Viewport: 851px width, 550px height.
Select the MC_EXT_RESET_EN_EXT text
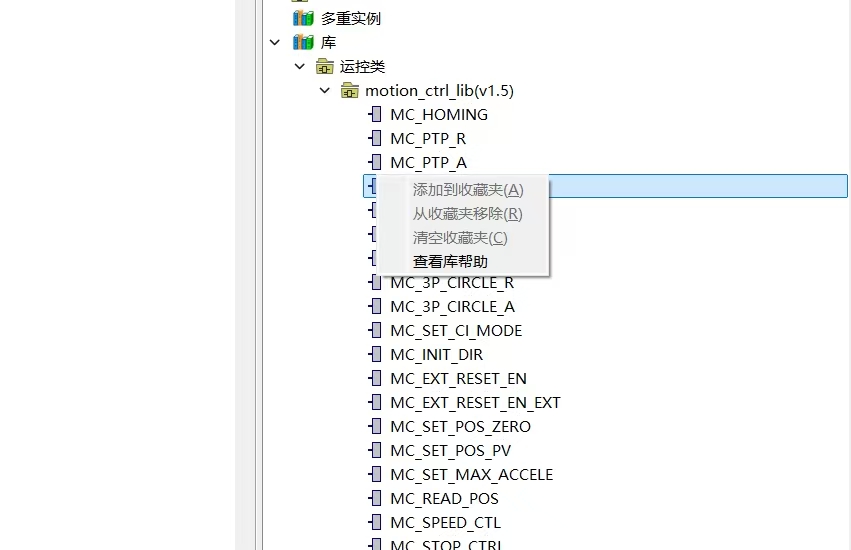pos(475,403)
